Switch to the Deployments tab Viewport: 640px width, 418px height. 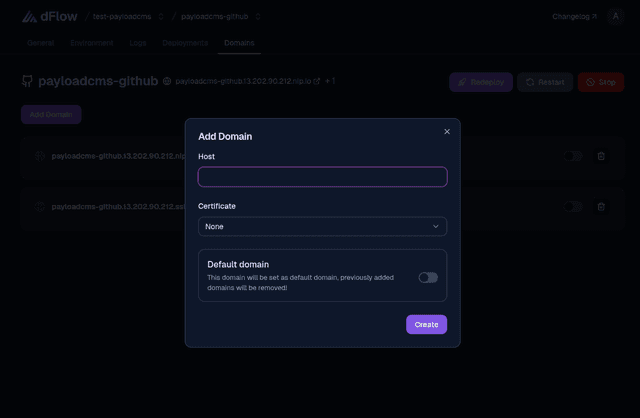185,44
